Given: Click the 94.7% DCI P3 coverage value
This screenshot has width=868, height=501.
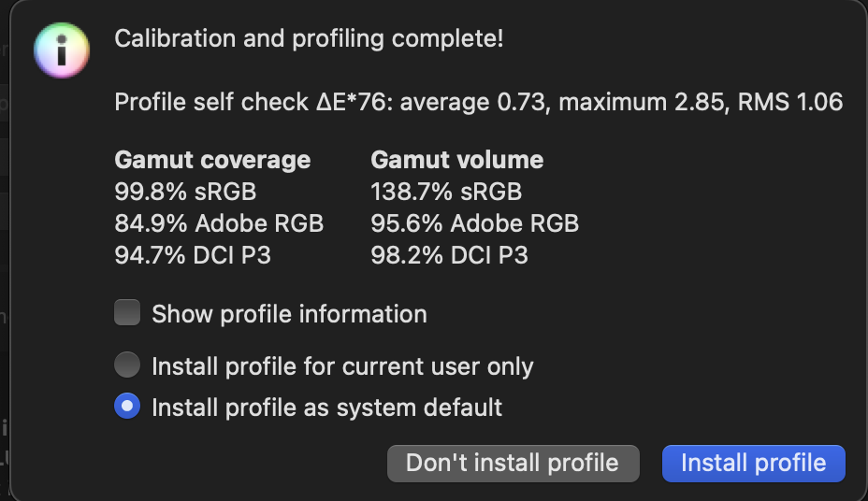Looking at the screenshot, I should 193,254.
